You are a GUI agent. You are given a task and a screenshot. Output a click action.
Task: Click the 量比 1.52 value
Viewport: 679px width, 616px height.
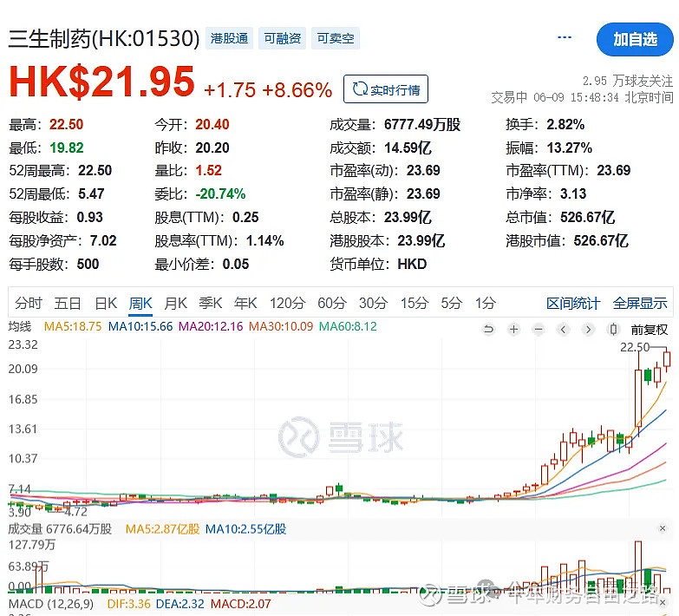point(208,170)
